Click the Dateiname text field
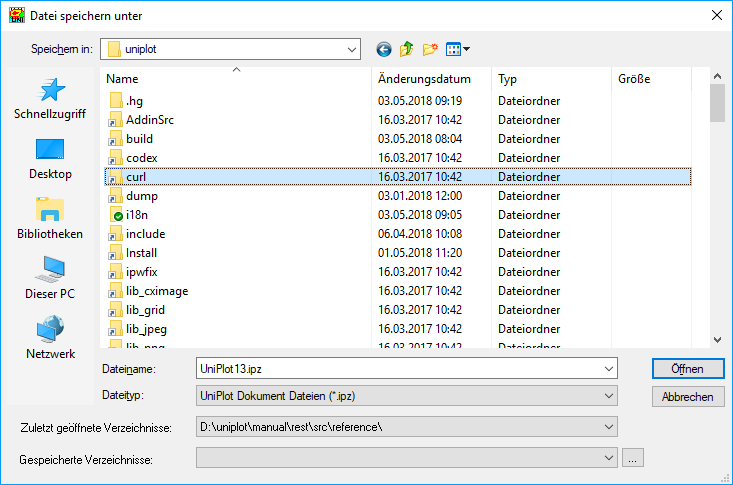Viewport: 733px width, 485px height. coord(400,369)
